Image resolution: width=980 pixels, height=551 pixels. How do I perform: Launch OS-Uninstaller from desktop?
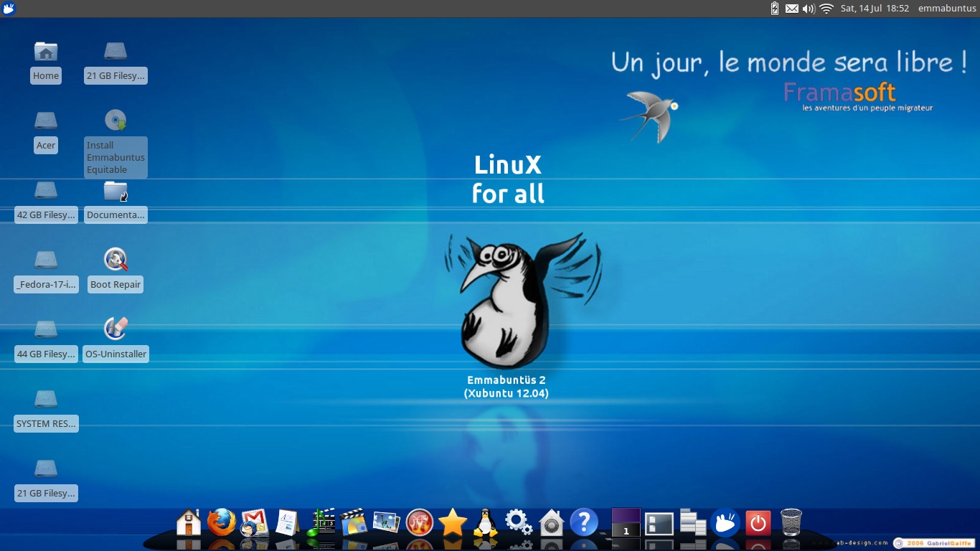point(116,329)
